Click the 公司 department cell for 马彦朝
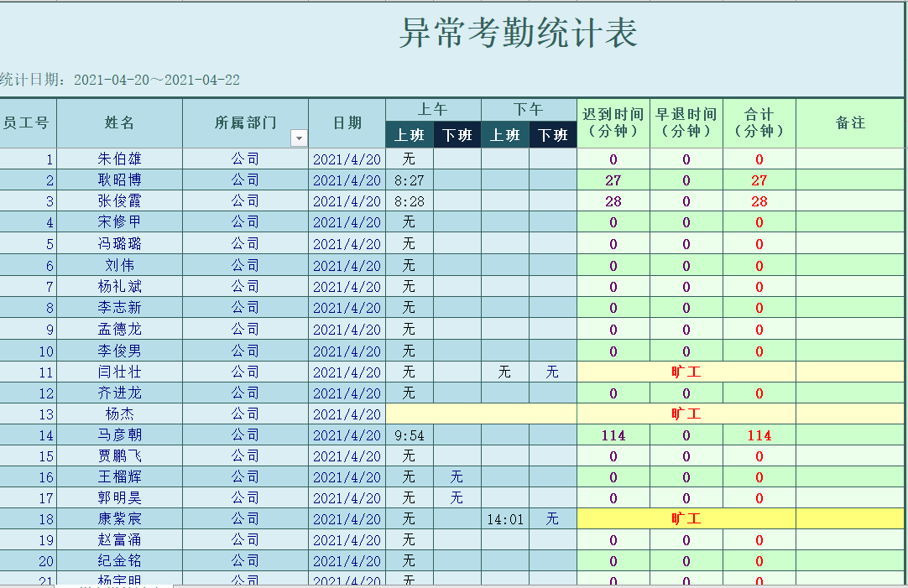The image size is (908, 588). (x=246, y=434)
